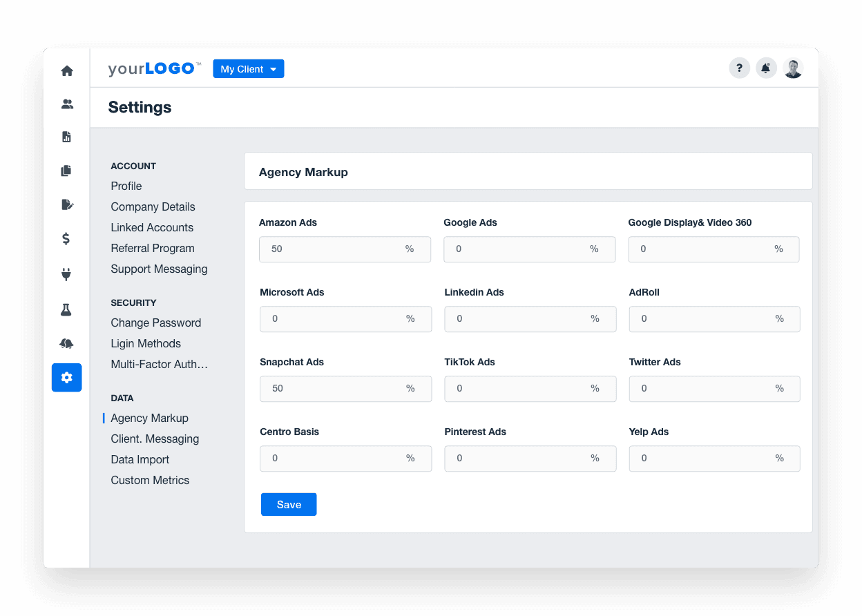
Task: Click the notifications bell icon
Action: pyautogui.click(x=766, y=68)
